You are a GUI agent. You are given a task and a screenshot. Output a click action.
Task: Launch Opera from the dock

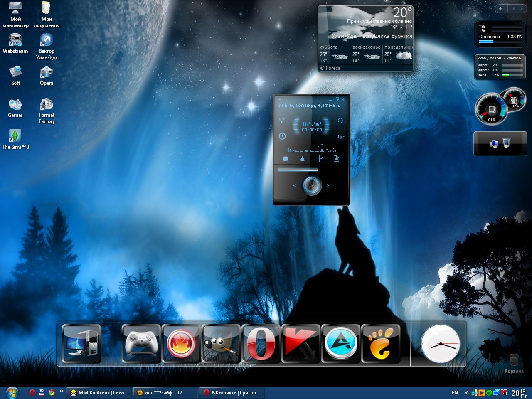(x=261, y=344)
